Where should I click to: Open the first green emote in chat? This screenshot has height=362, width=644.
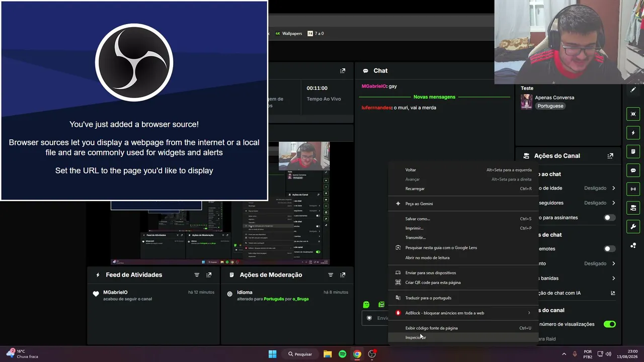pos(366,305)
